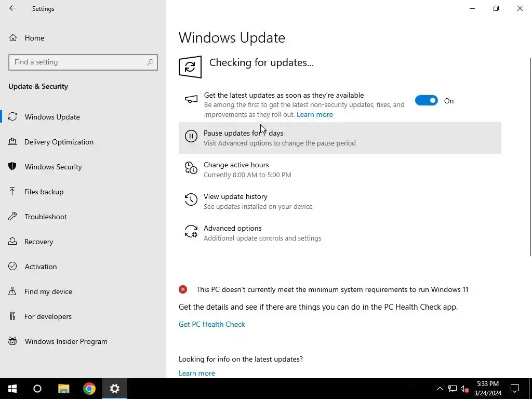Show hidden tray icons chevron

click(440, 389)
